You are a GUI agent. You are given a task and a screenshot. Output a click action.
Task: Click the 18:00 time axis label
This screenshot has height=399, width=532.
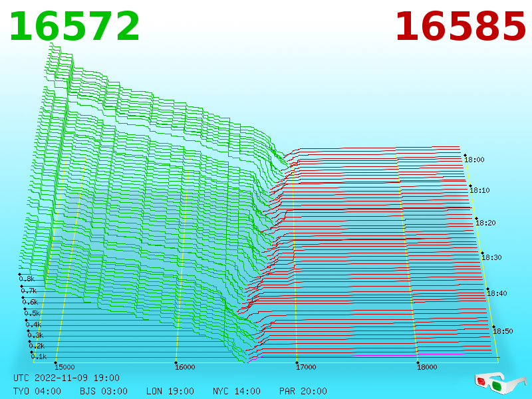pos(474,160)
